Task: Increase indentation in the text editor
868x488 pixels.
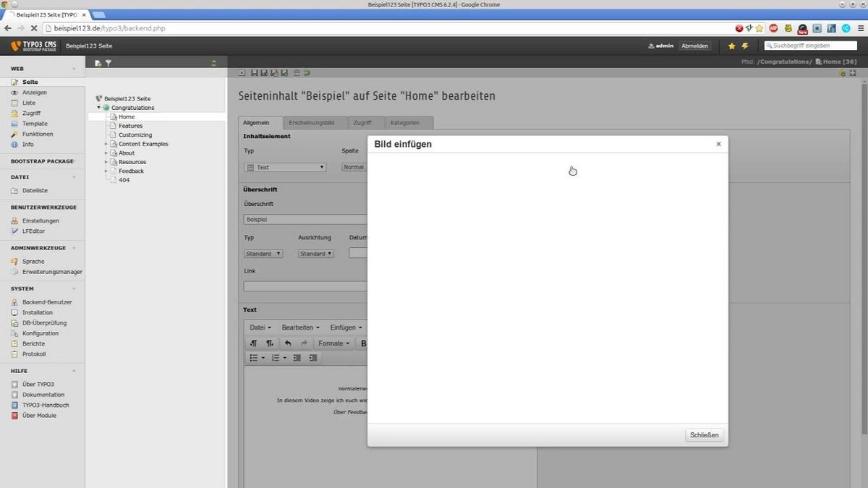Action: click(x=313, y=357)
